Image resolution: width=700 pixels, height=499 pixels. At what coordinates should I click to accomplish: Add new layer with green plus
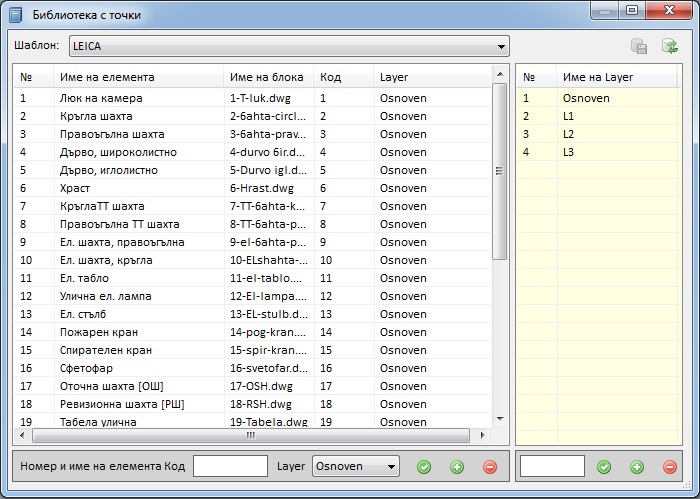[636, 467]
